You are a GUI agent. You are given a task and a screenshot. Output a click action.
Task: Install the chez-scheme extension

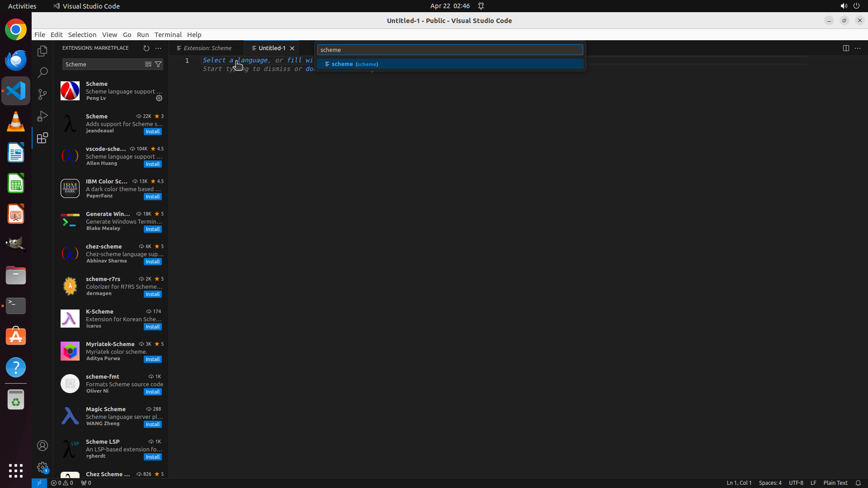(x=152, y=262)
